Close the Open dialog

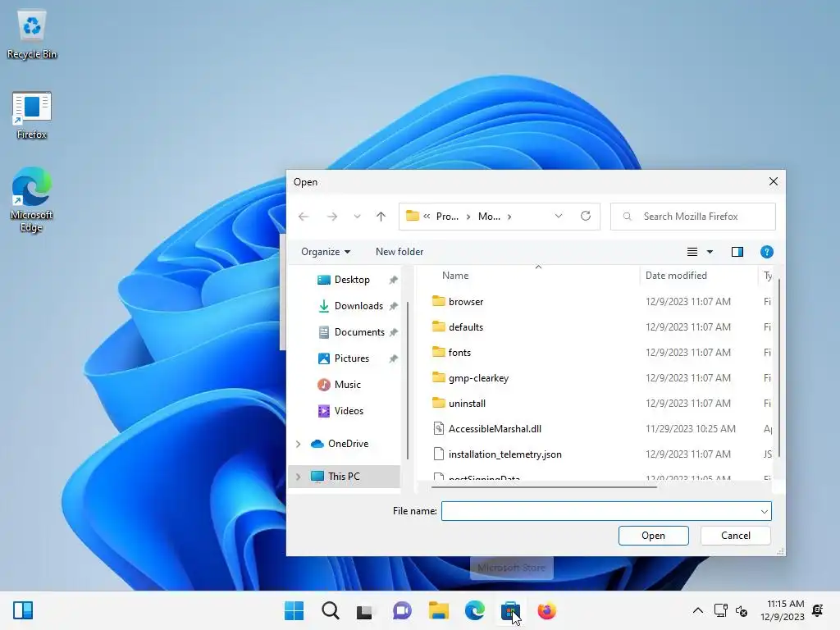click(773, 181)
